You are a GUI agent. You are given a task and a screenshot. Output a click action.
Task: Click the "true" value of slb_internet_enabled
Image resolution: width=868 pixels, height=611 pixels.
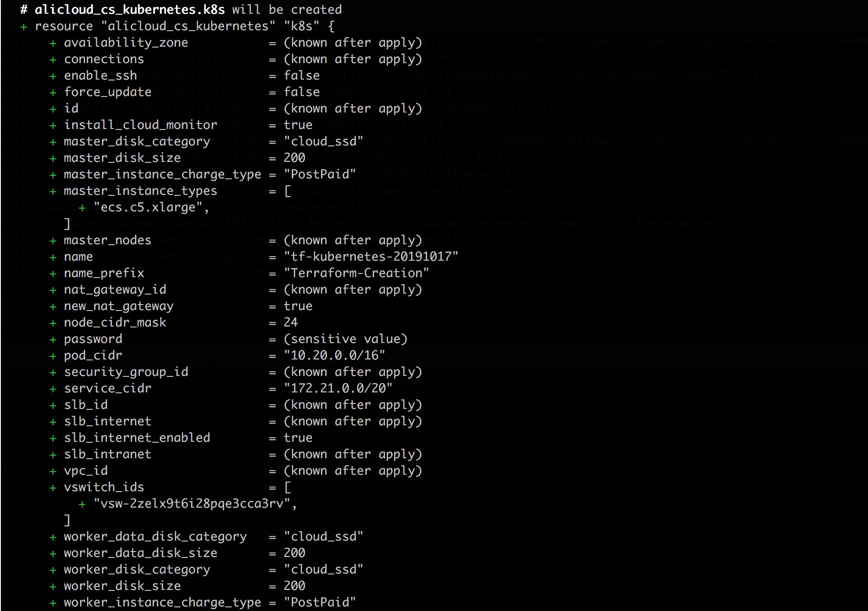298,438
